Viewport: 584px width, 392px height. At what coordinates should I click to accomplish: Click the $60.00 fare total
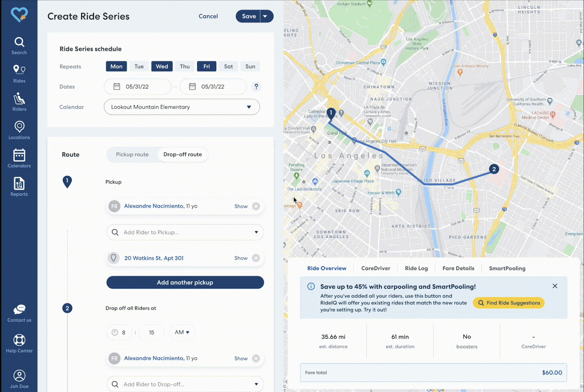[552, 373]
